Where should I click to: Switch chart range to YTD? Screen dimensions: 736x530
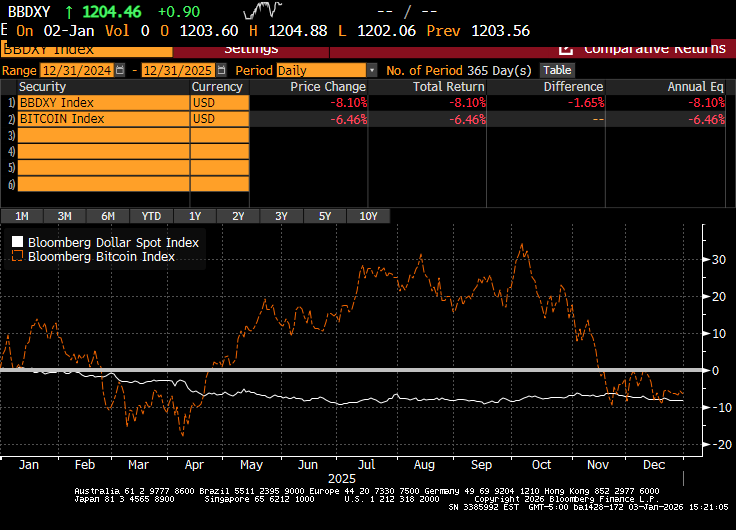[151, 216]
